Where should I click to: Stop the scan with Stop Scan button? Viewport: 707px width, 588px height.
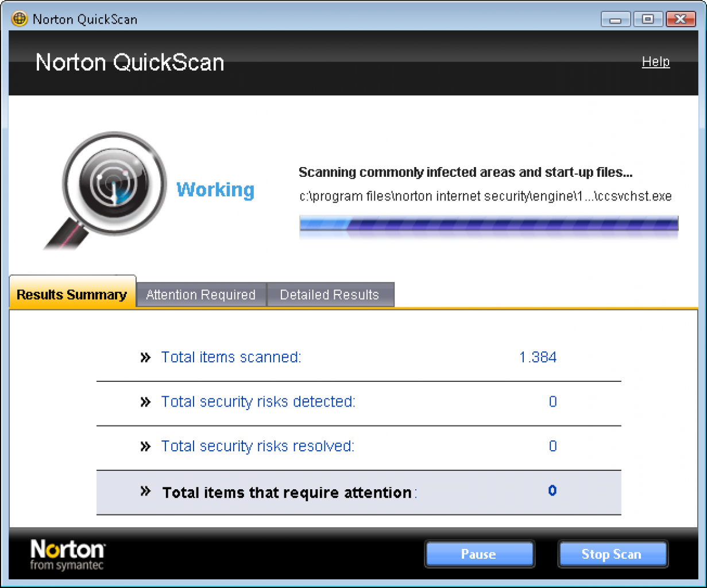click(612, 554)
